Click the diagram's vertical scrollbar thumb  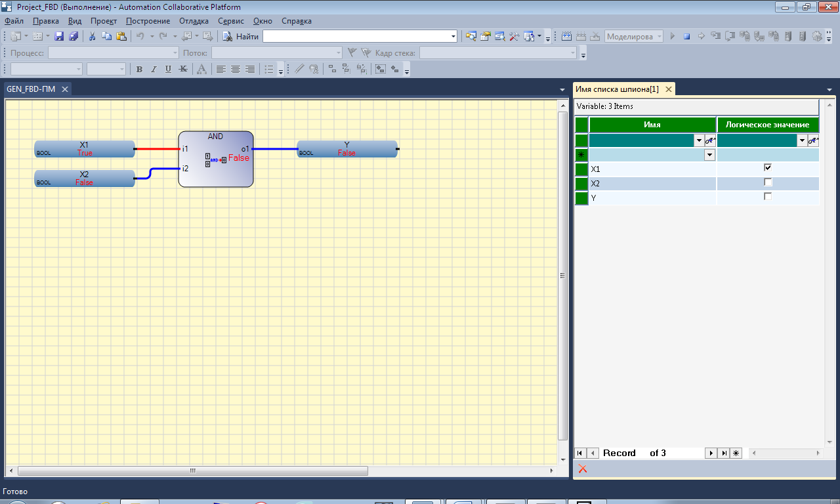(x=562, y=276)
